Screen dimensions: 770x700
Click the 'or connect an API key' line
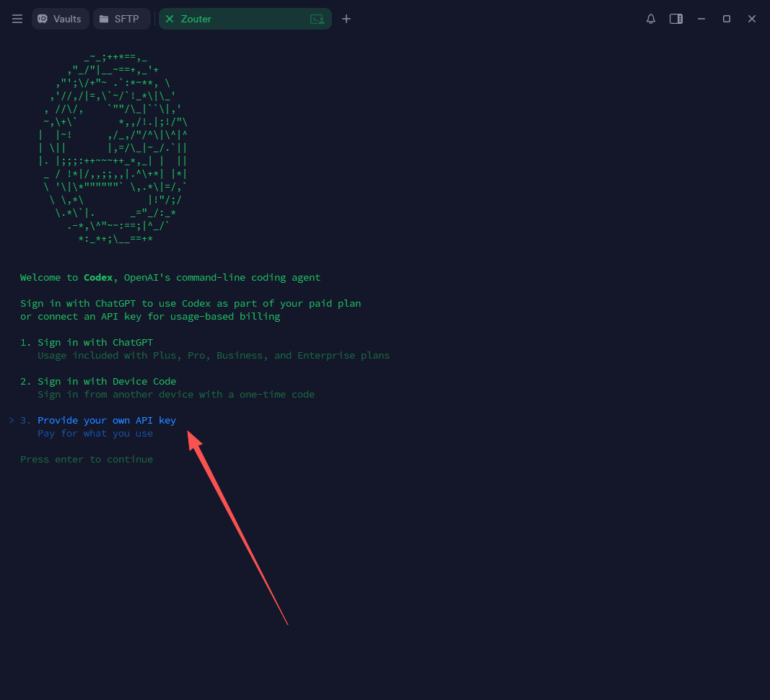click(150, 317)
